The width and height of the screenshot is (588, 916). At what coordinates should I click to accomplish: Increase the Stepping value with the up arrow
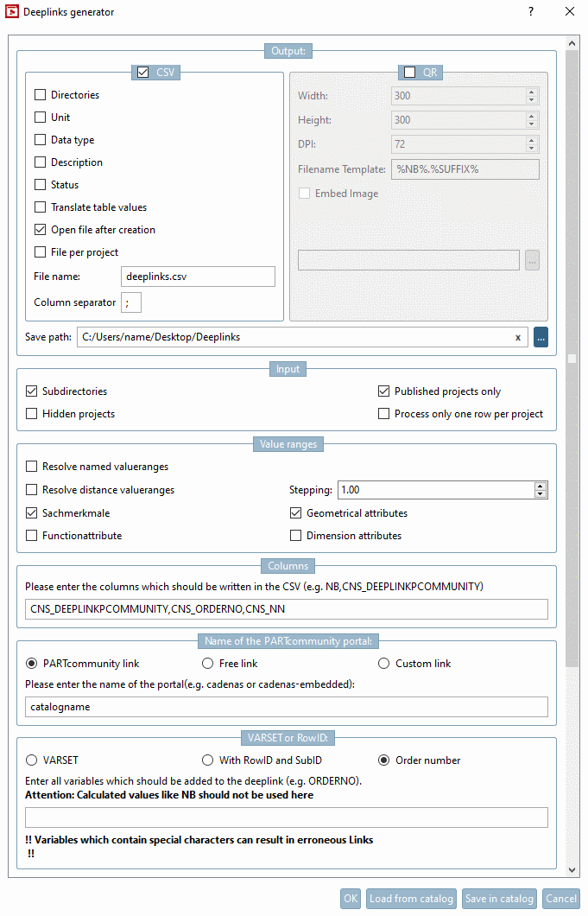point(541,484)
